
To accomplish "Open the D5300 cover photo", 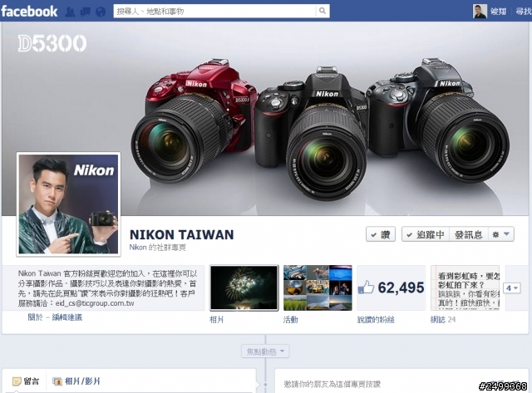I will click(265, 119).
